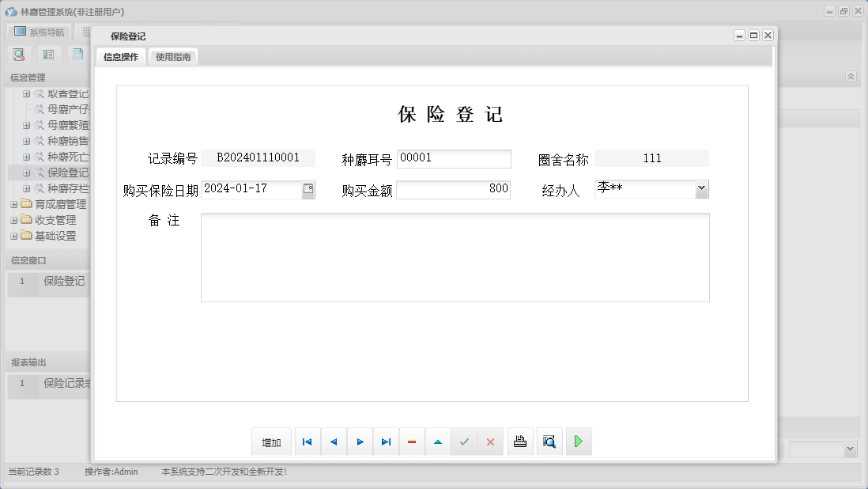
Task: Click the 增加 button to add a record
Action: 270,442
